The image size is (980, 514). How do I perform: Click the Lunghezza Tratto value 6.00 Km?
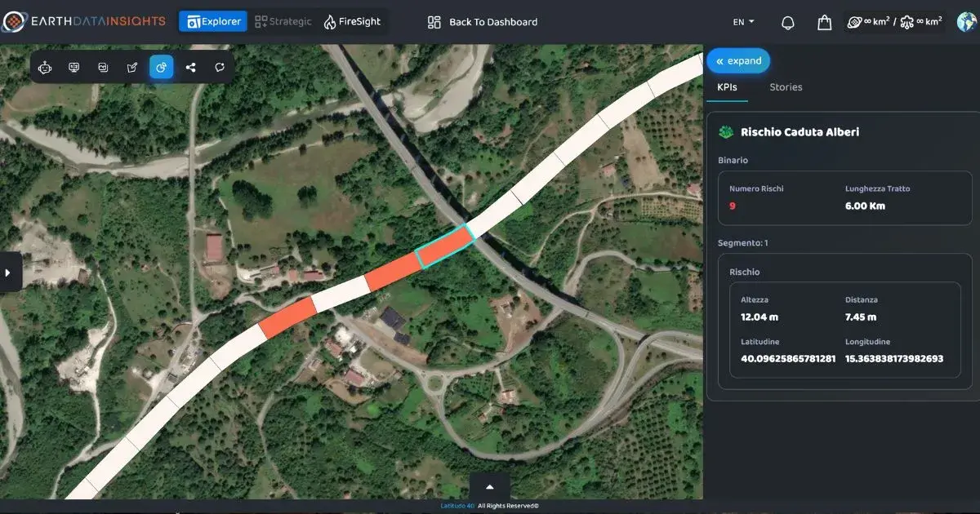pos(865,206)
